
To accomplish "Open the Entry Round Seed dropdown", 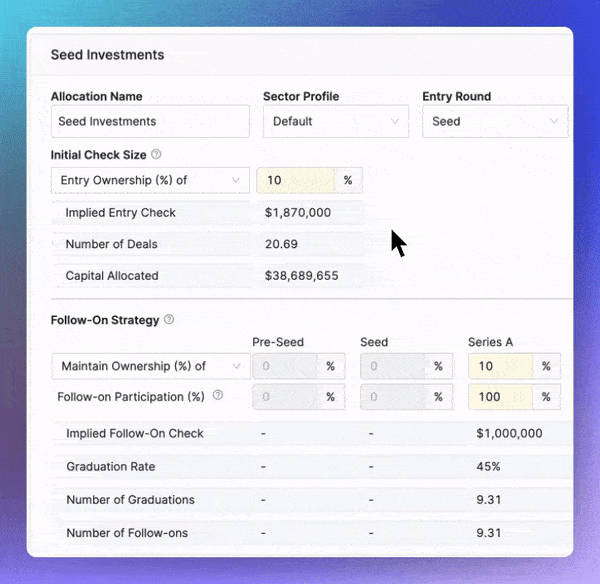I will (x=495, y=121).
